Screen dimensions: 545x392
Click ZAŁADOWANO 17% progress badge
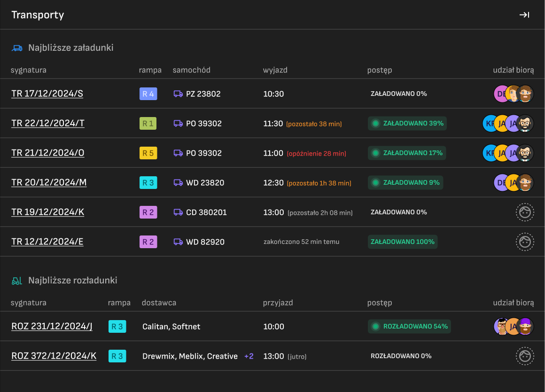coord(407,153)
